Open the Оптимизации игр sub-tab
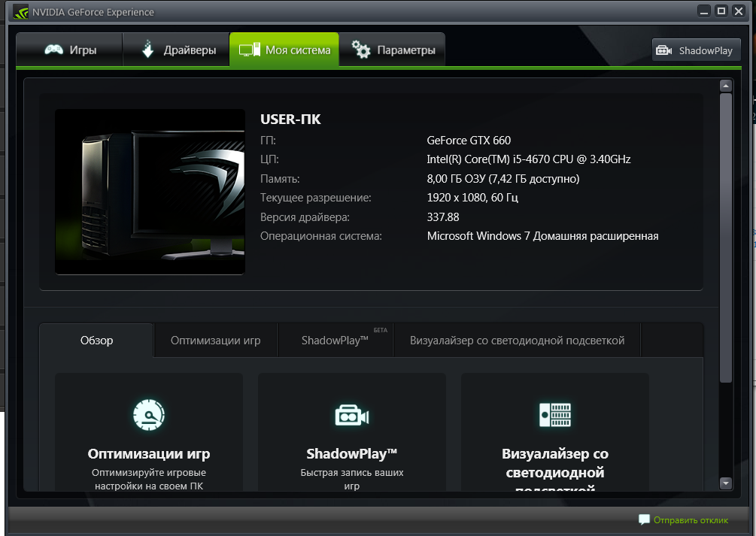Screen dimensions: 756x536 click(x=216, y=341)
